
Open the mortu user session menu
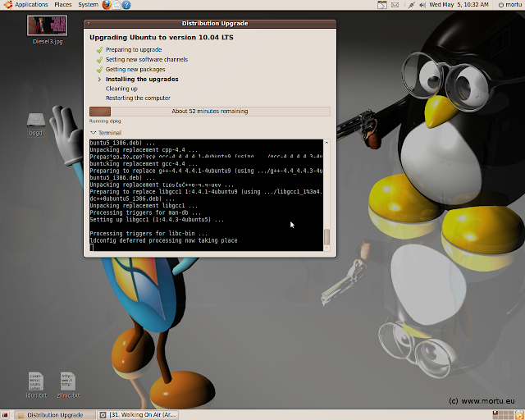(510, 5)
